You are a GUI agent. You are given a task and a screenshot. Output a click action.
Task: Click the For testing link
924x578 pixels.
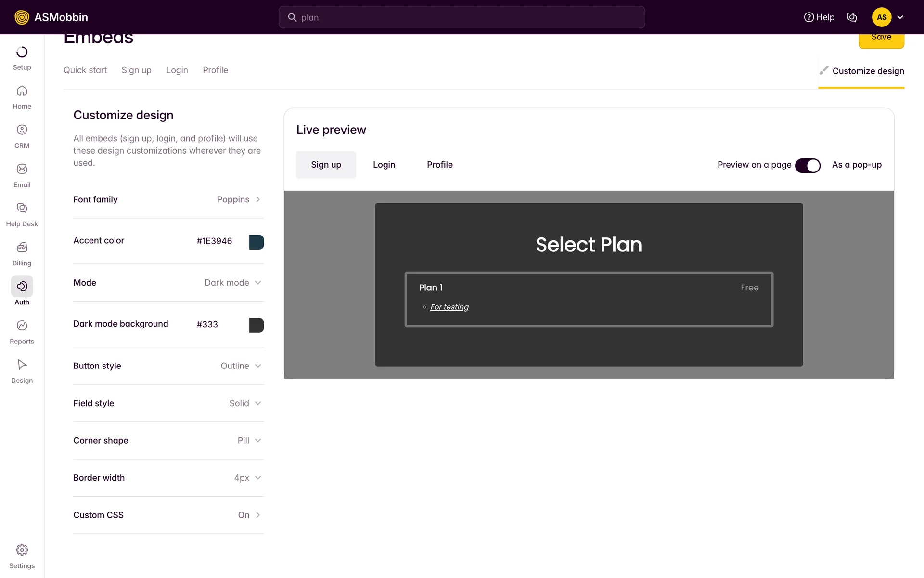click(x=449, y=307)
